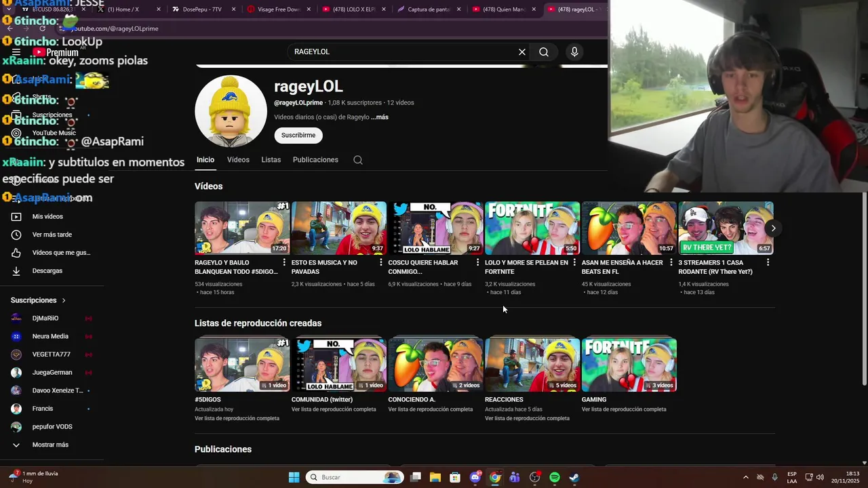Open JuegaGerman subscription channel

(52, 372)
